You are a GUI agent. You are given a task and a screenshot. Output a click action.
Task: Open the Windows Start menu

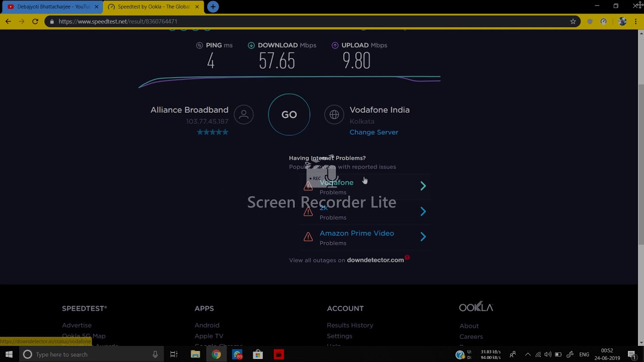[9, 354]
